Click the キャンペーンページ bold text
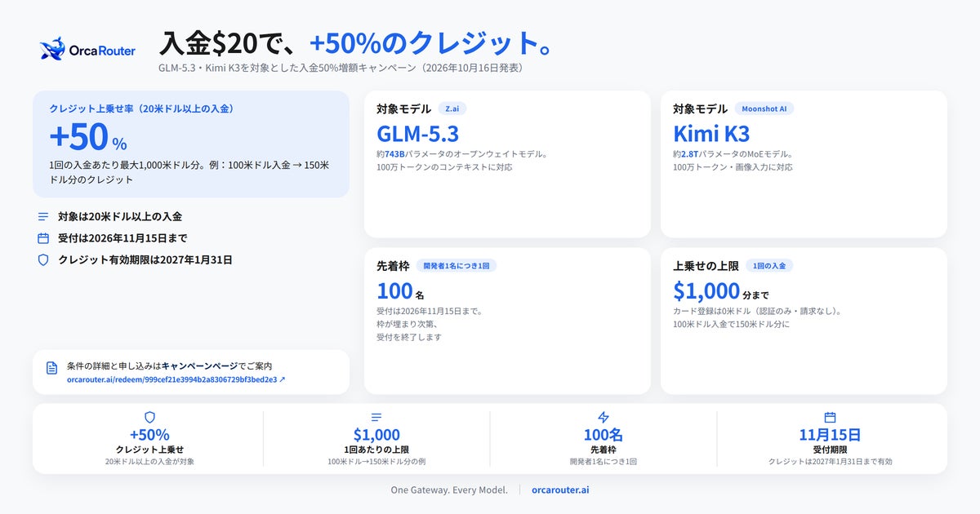980x514 pixels. pos(198,366)
